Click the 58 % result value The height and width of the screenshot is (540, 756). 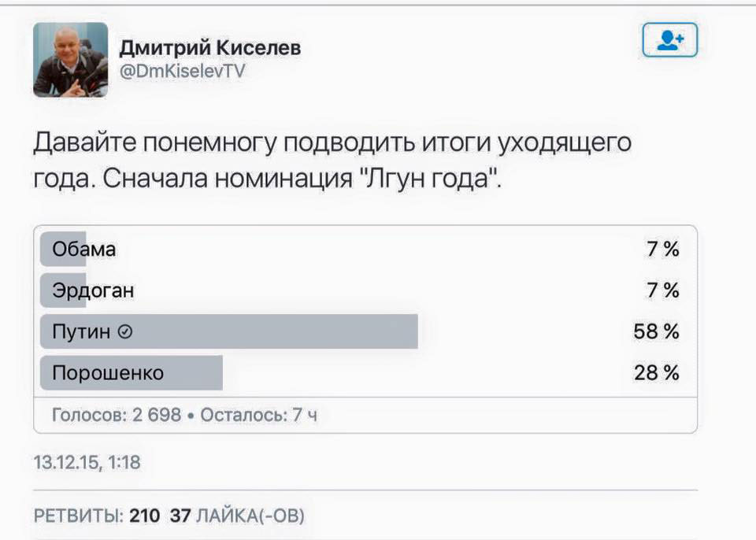point(656,332)
